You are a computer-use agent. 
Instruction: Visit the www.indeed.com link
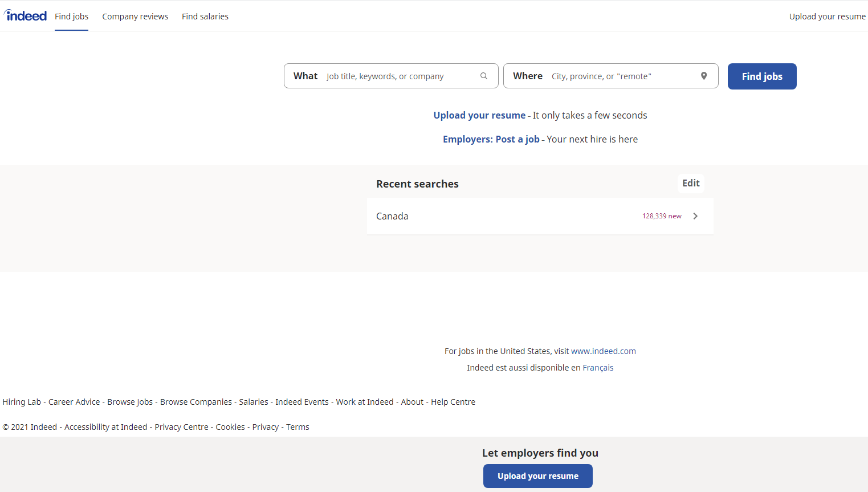603,351
